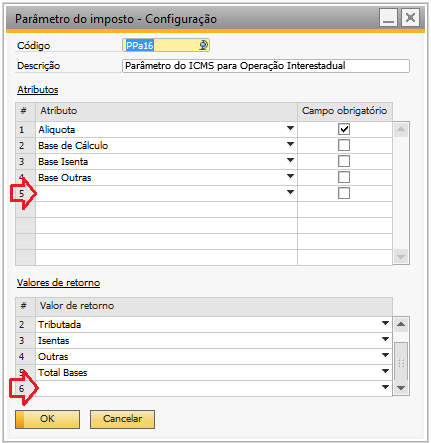Click the Descrição text field
This screenshot has width=431, height=443.
[x=266, y=66]
